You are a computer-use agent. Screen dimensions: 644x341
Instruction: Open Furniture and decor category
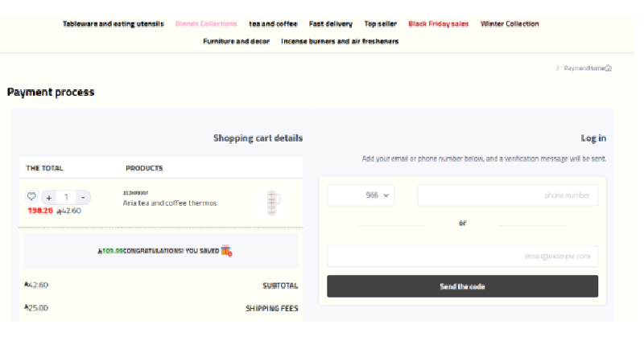point(236,41)
